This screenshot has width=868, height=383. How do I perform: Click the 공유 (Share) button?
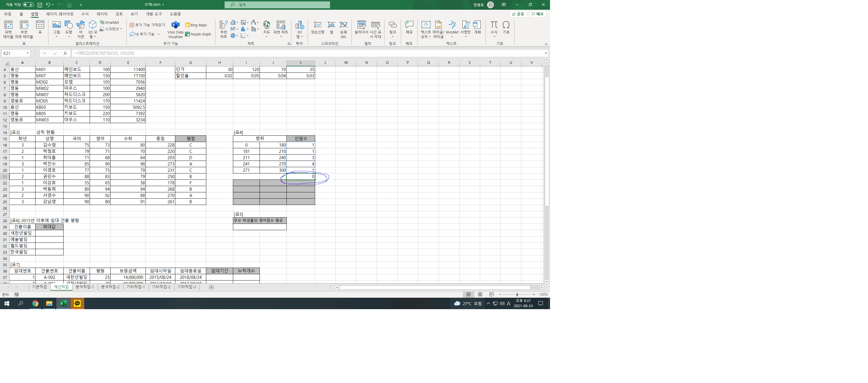click(x=518, y=14)
